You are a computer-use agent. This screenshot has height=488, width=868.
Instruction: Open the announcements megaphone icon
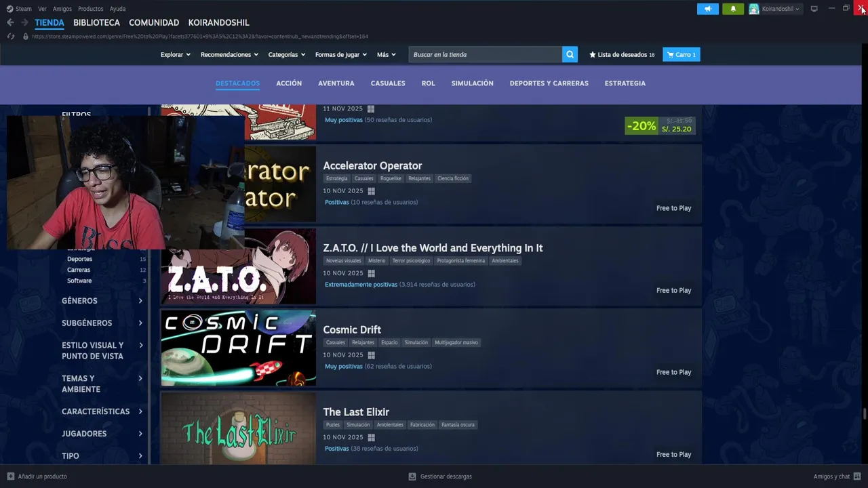[x=707, y=9]
